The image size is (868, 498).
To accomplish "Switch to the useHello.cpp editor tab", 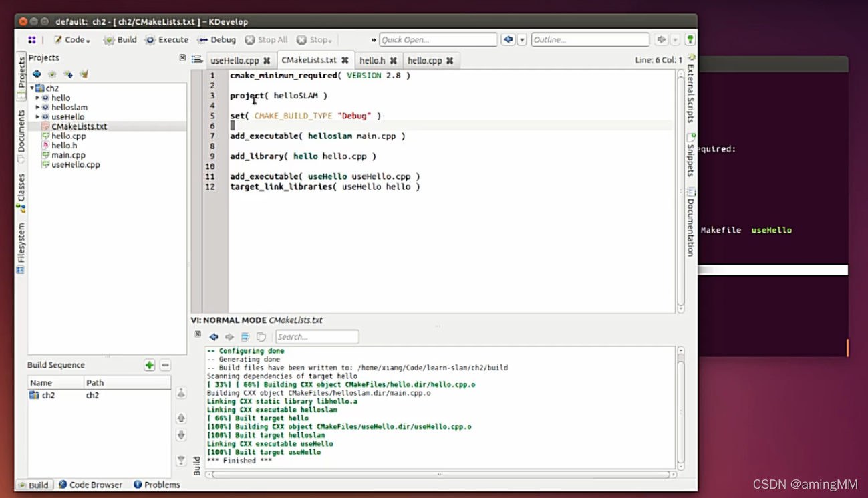I will pyautogui.click(x=235, y=61).
